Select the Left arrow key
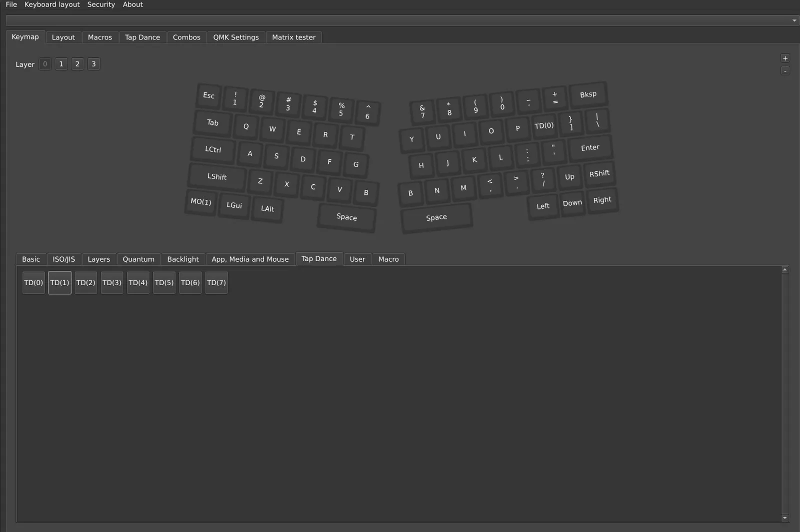 [543, 206]
